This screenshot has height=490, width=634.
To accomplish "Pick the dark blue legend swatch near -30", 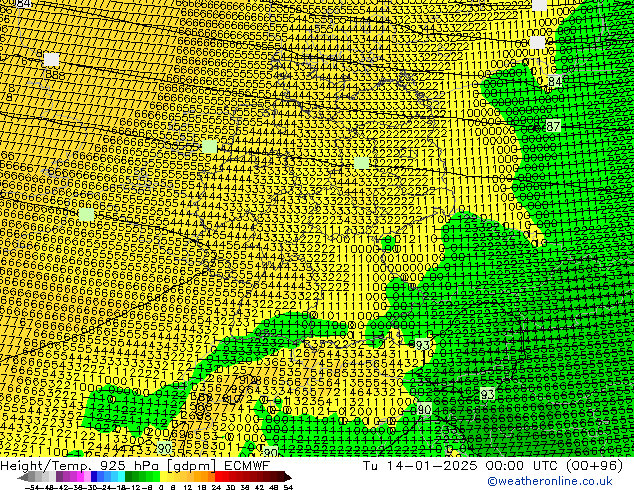I will click(x=94, y=477).
